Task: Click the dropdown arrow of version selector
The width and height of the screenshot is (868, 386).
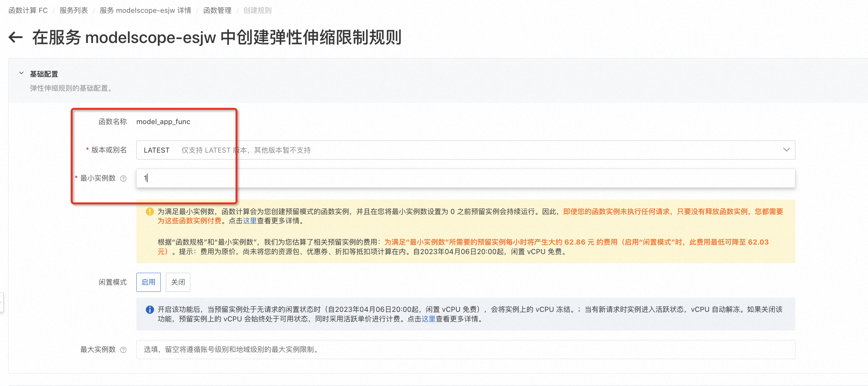Action: tap(786, 150)
